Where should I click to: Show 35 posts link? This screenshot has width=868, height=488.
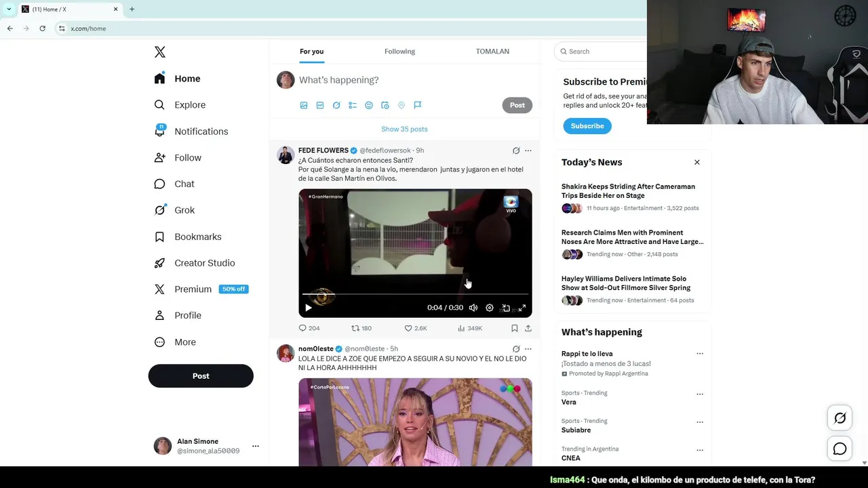pyautogui.click(x=404, y=129)
